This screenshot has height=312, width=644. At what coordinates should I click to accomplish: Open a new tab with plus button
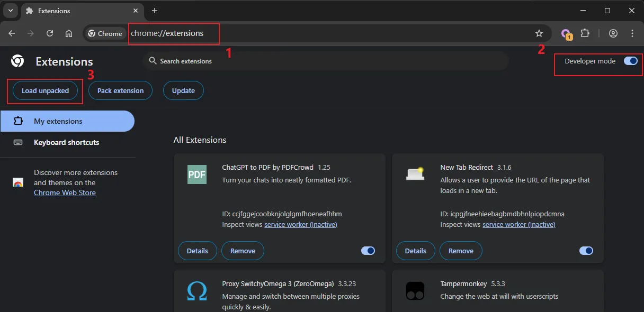155,11
